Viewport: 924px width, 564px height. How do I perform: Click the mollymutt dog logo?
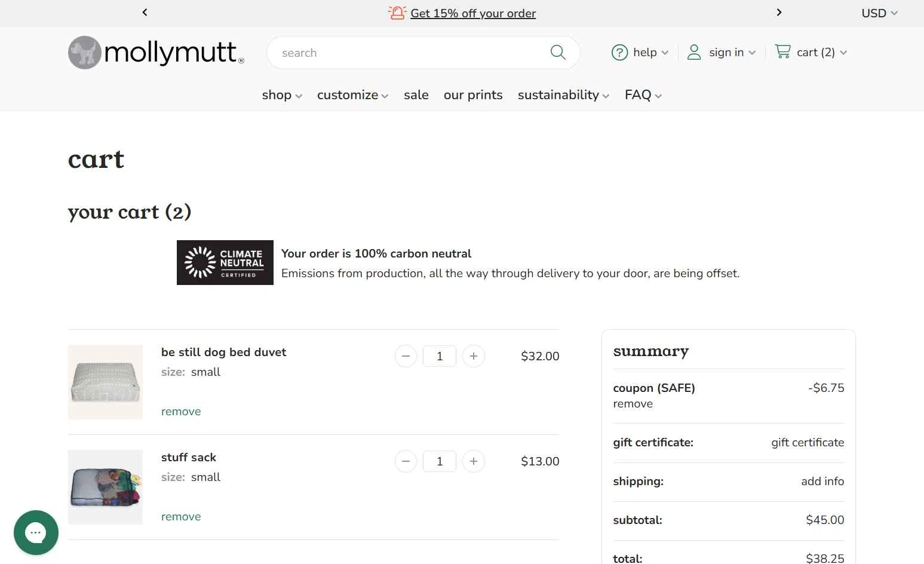(x=156, y=53)
